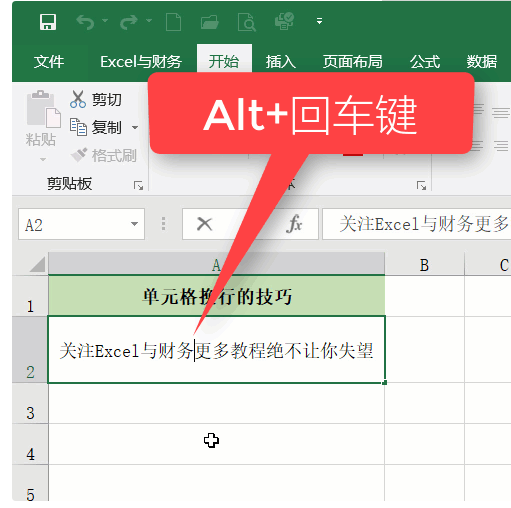Expand the Name Box dropdown arrow
511x508 pixels.
tap(134, 224)
